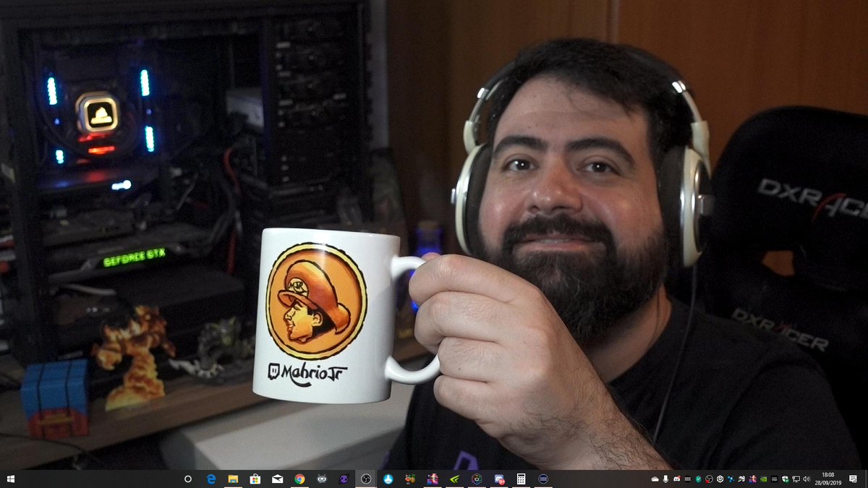Open Cortana circle on taskbar
Viewport: 868px width, 488px height.
pyautogui.click(x=188, y=479)
